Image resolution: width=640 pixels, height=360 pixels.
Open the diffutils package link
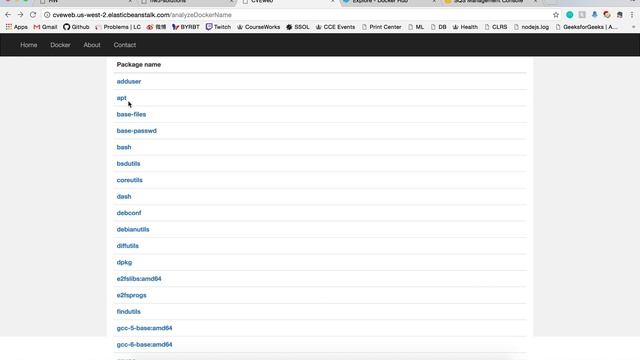(128, 246)
